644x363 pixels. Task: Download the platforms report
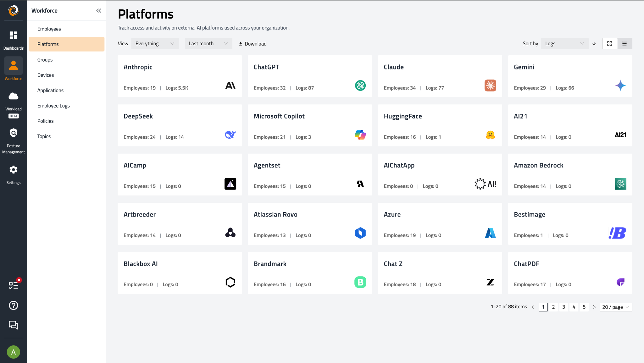pos(253,44)
